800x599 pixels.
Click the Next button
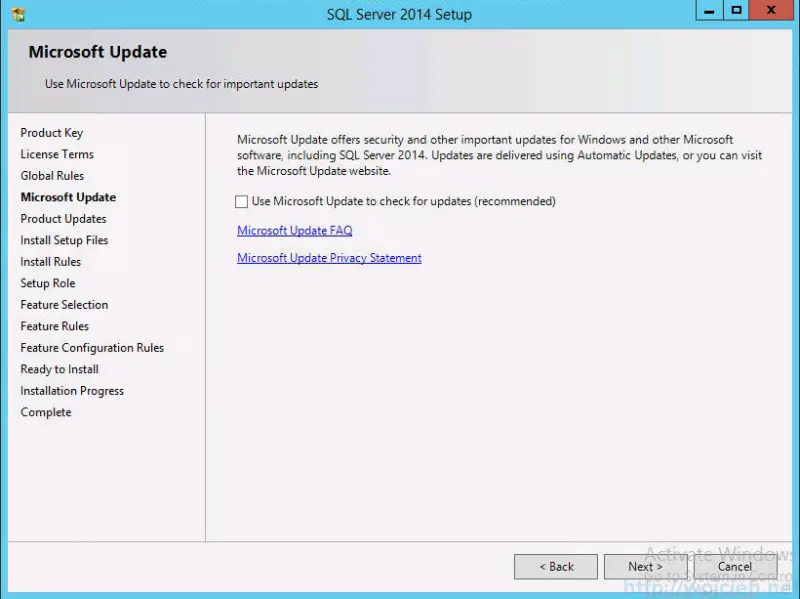(645, 566)
